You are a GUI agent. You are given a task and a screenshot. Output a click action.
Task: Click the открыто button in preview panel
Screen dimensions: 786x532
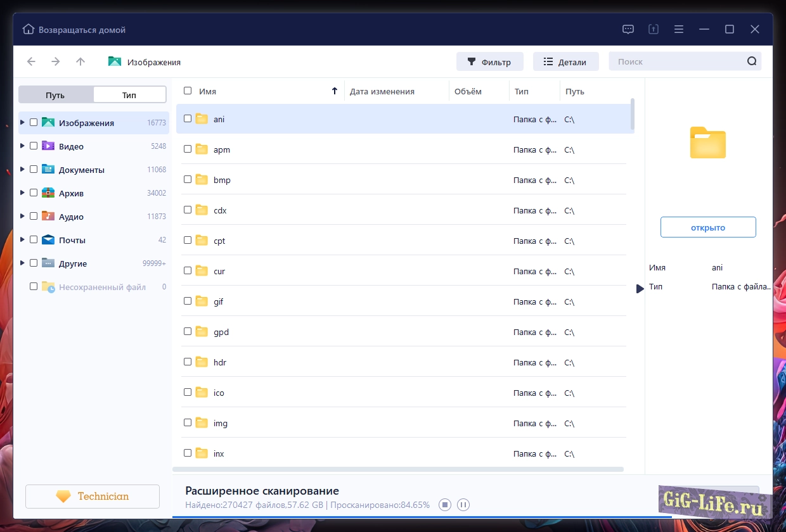(708, 227)
